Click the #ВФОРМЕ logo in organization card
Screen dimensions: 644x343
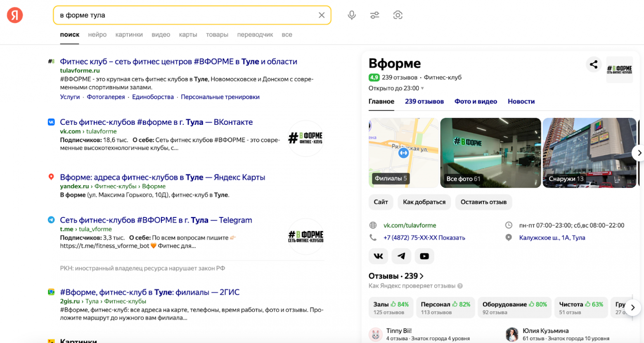(x=619, y=69)
